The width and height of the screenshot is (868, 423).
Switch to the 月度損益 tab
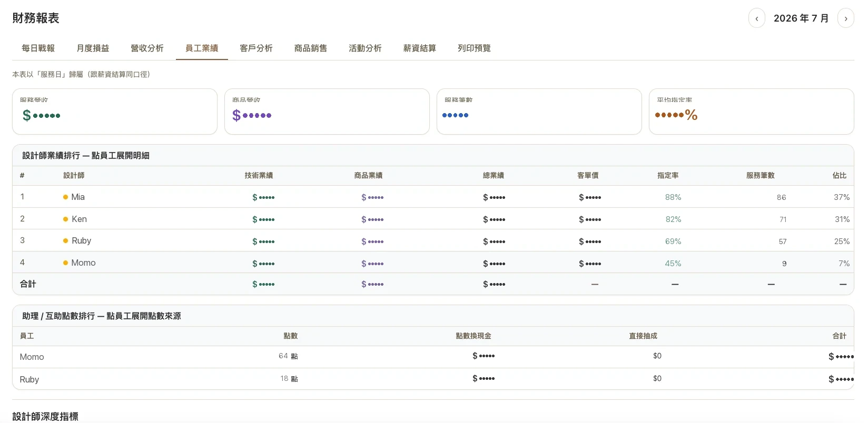pyautogui.click(x=93, y=48)
